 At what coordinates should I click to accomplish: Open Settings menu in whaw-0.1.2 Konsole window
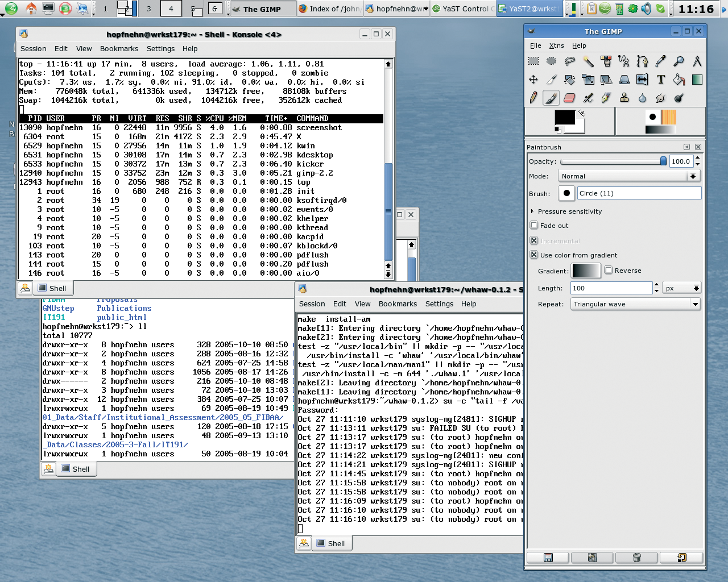click(439, 304)
